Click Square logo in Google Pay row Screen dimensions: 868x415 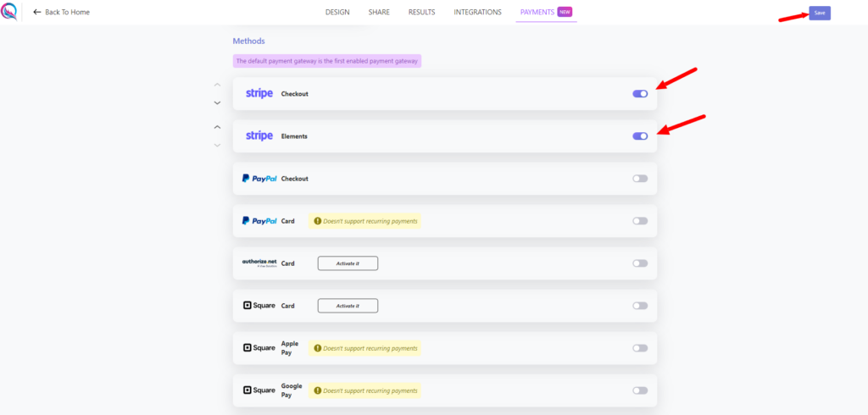pyautogui.click(x=259, y=390)
